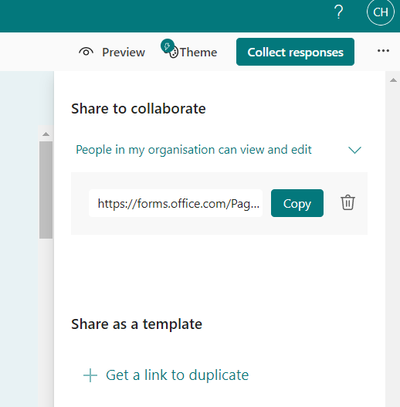The width and height of the screenshot is (400, 407).
Task: Open the Help question mark icon
Action: tap(339, 12)
